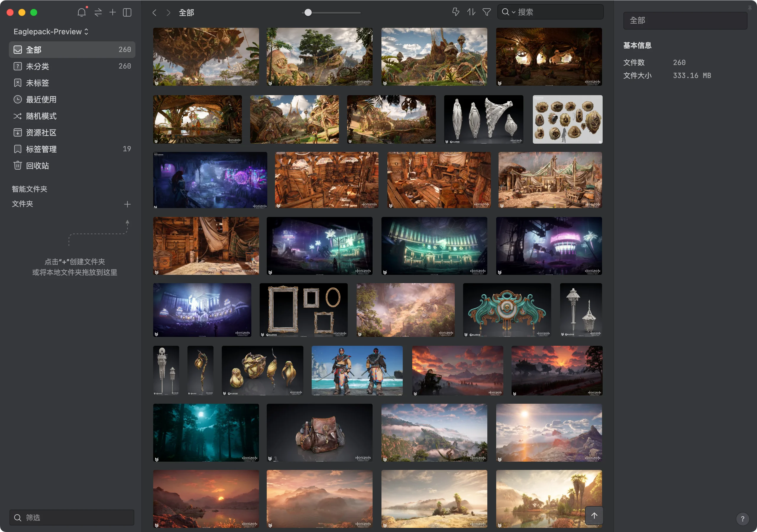
Task: Select the 未分类 sidebar item
Action: [72, 66]
